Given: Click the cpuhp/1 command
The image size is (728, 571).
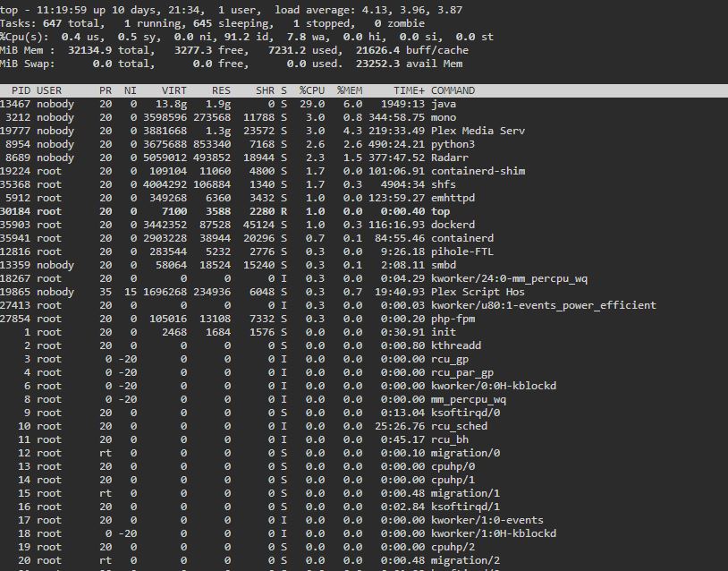Looking at the screenshot, I should click(x=453, y=480).
